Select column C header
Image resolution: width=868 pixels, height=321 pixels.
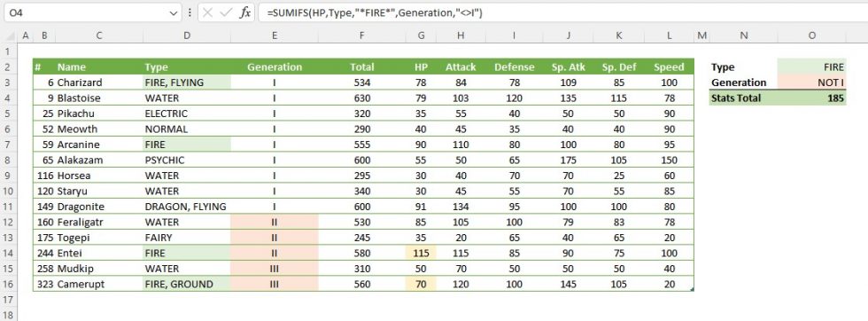coord(98,35)
